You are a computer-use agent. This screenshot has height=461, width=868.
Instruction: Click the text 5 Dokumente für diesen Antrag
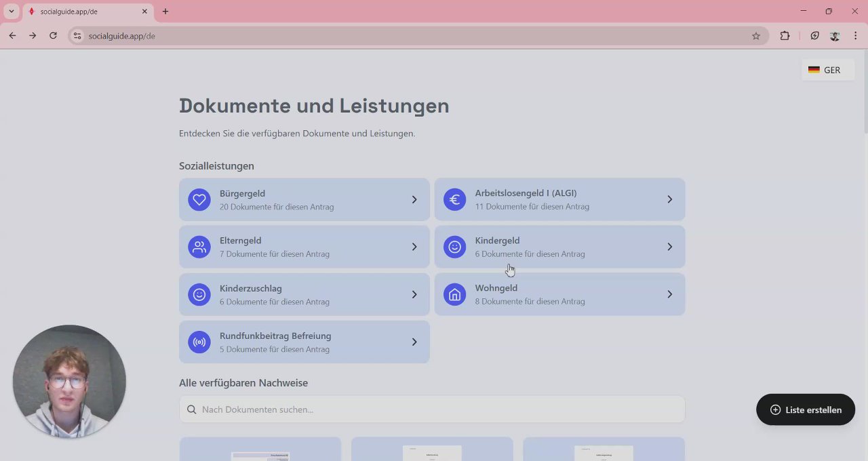(275, 349)
